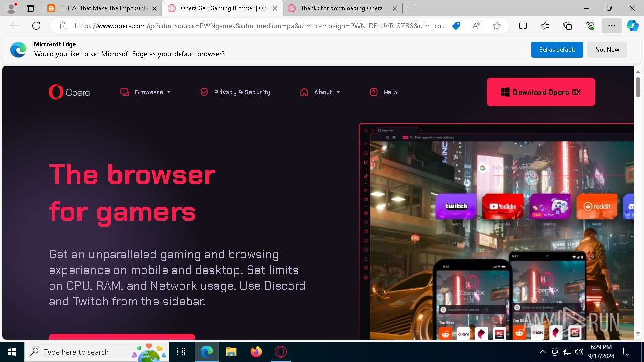The height and width of the screenshot is (362, 644).
Task: Open Firefox from taskbar
Action: (256, 352)
